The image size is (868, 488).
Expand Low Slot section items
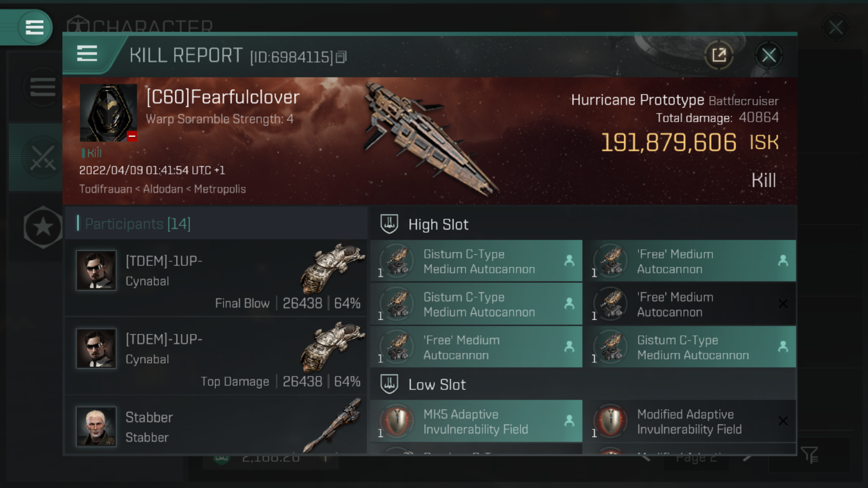click(x=436, y=384)
